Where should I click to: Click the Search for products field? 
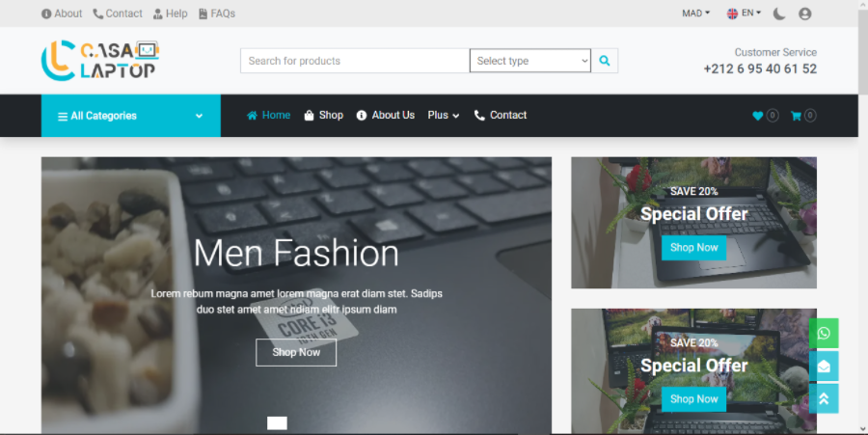(x=354, y=61)
